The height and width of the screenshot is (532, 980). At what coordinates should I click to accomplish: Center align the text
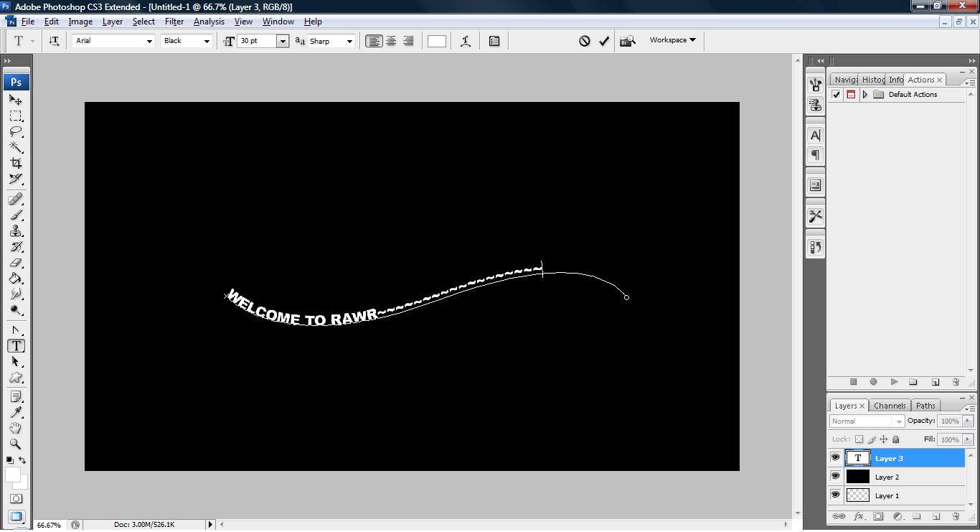pos(391,41)
